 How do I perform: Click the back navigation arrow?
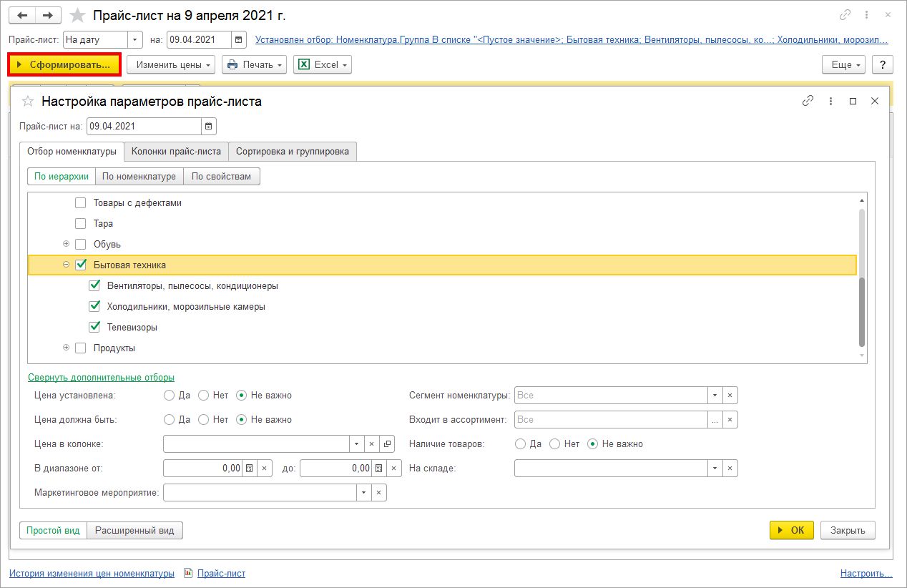22,16
